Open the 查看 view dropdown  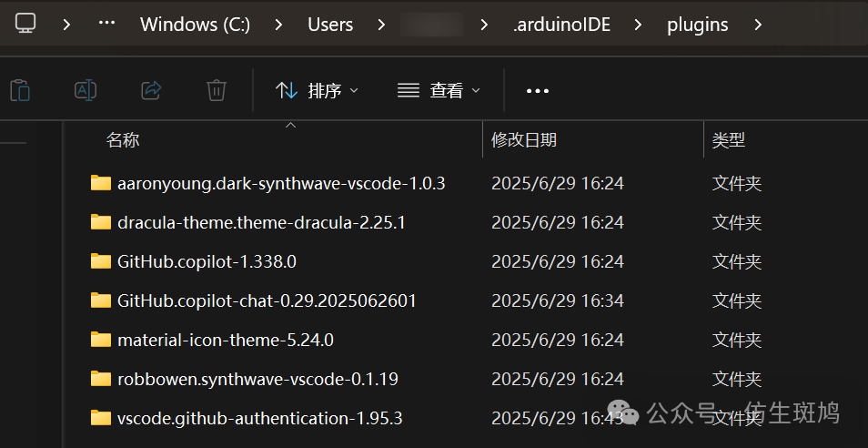439,90
